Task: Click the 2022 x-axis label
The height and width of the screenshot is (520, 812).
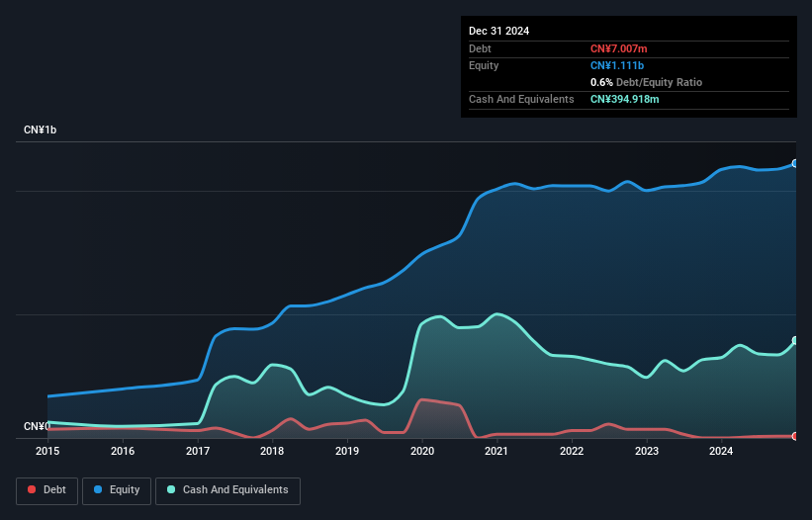Action: 572,451
